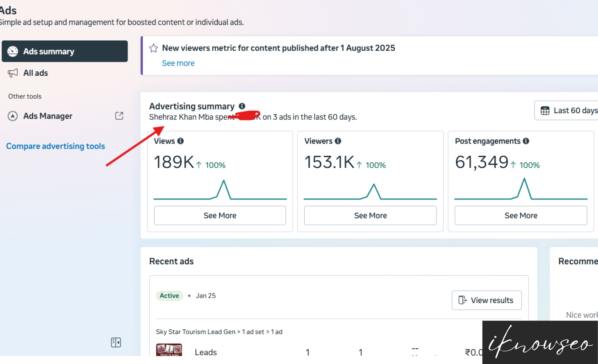
Task: Open the Compare advertising tools link
Action: coord(55,146)
